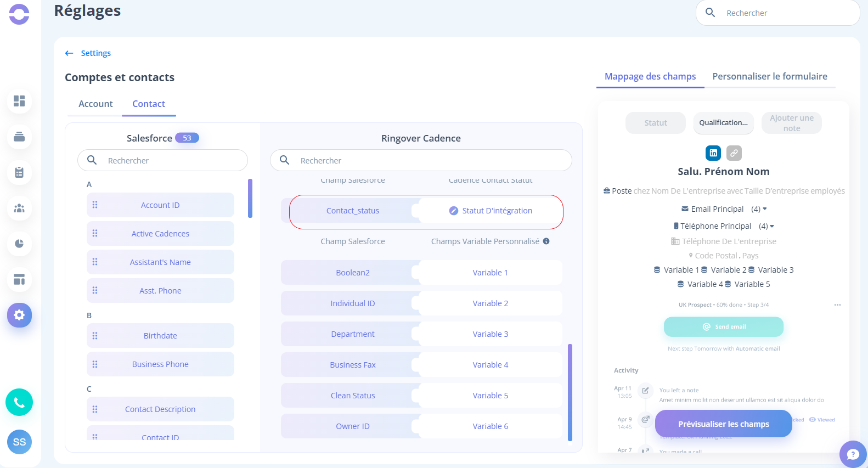This screenshot has height=468, width=868.
Task: Open the people team icon in sidebar
Action: [19, 208]
